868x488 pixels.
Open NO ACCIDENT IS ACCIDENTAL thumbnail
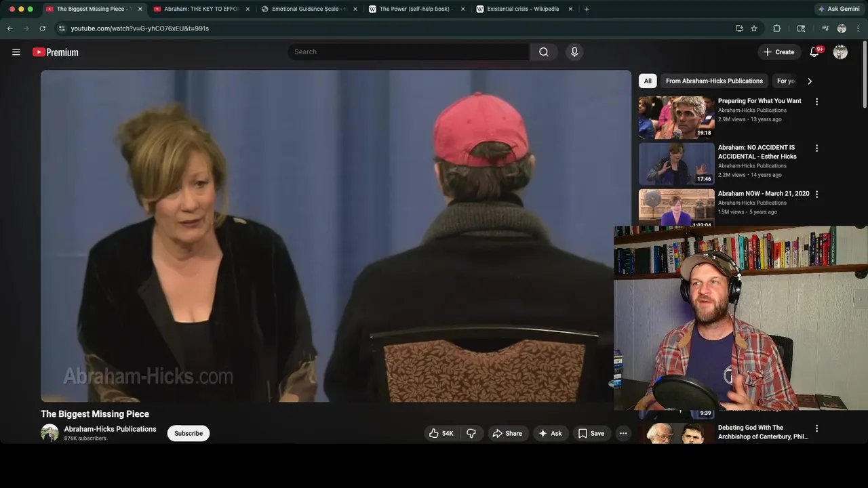pos(676,163)
